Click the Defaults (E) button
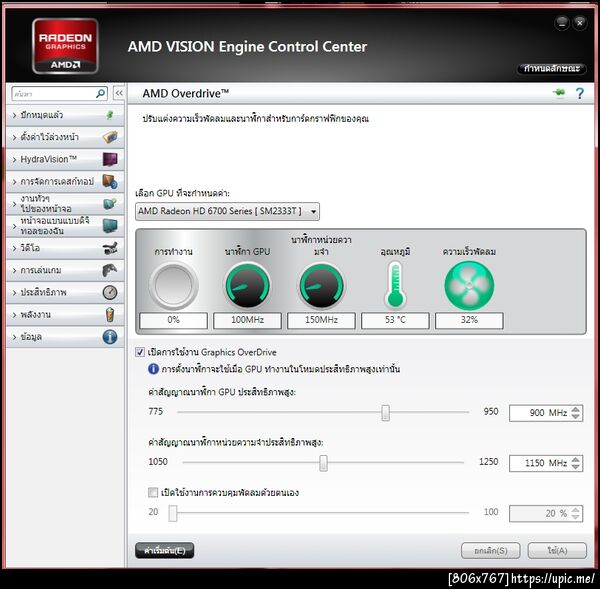Screen dimensions: 600x589 click(x=165, y=551)
